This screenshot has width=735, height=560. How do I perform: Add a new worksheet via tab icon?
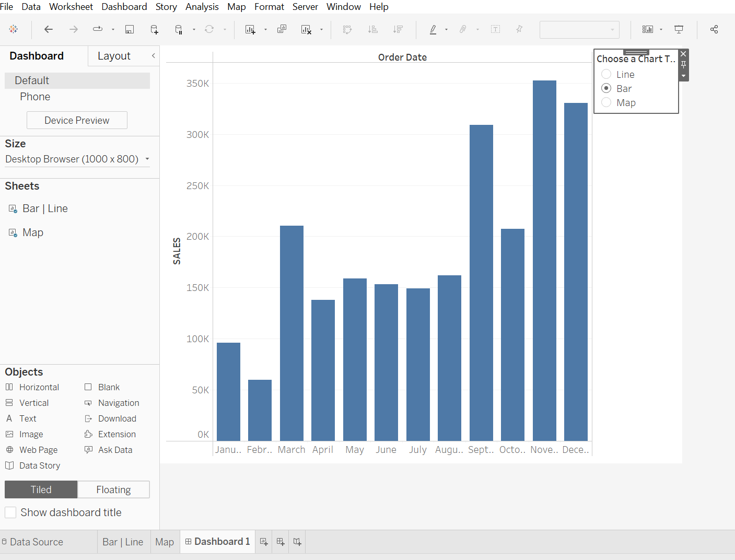click(264, 542)
